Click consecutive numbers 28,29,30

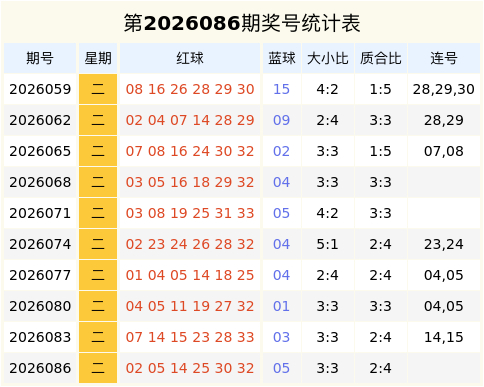(444, 89)
